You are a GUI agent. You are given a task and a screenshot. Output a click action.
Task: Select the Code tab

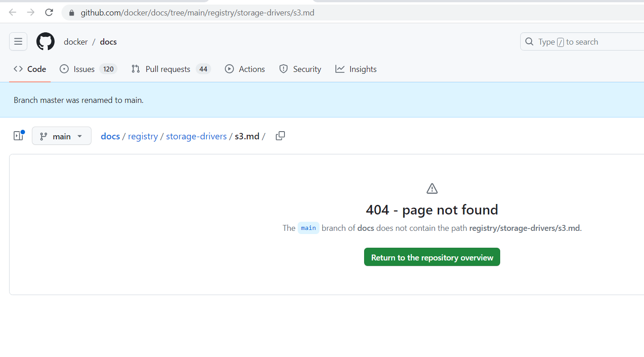coord(30,69)
